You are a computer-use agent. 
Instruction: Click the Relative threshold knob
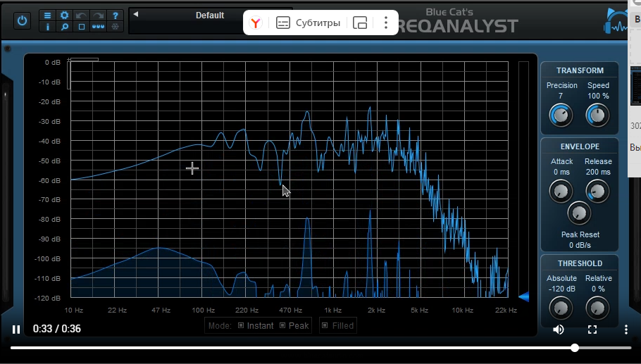[597, 308]
